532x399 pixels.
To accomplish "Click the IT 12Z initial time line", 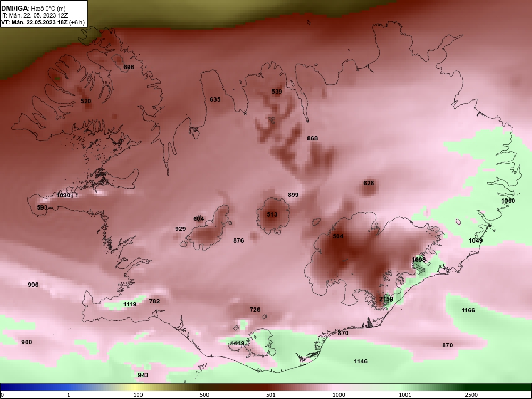I will coord(35,15).
